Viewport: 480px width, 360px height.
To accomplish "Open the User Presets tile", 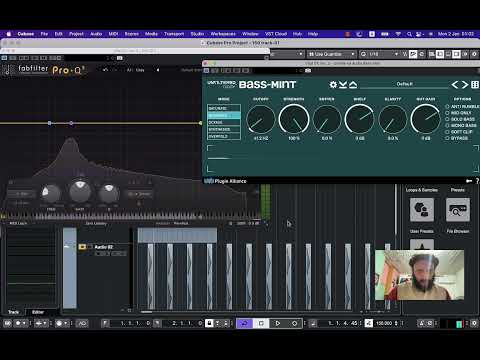I will (x=422, y=210).
